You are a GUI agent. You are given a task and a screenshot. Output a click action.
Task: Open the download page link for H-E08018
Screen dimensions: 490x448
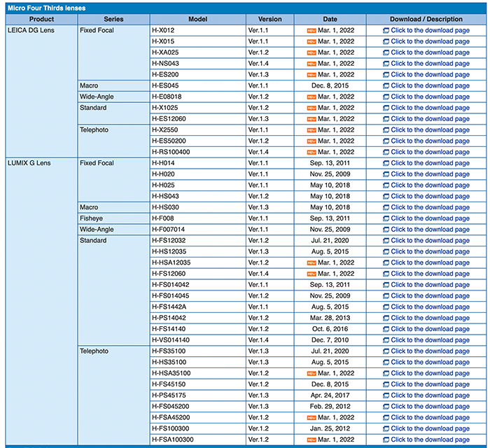[430, 97]
